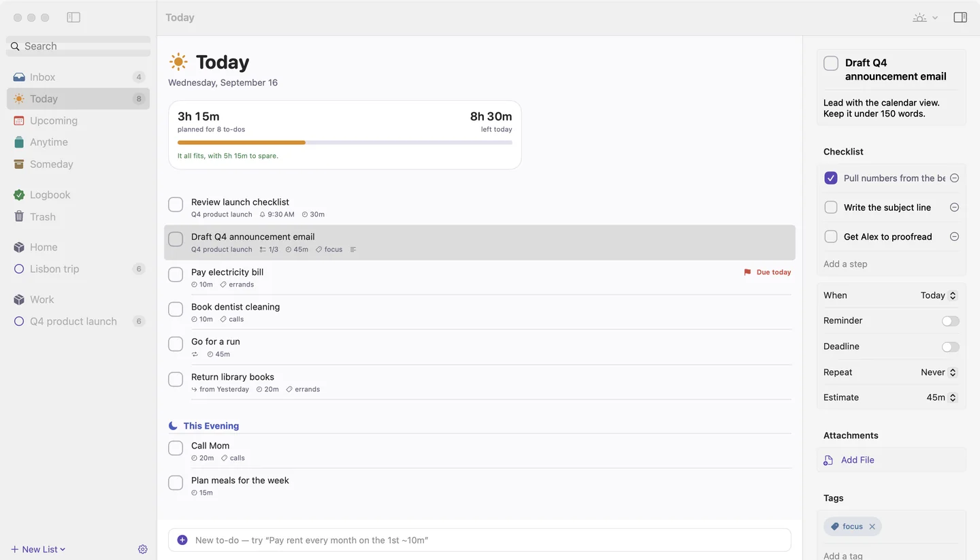
Task: Click the notes icon on Draft Q4 email row
Action: click(x=353, y=250)
